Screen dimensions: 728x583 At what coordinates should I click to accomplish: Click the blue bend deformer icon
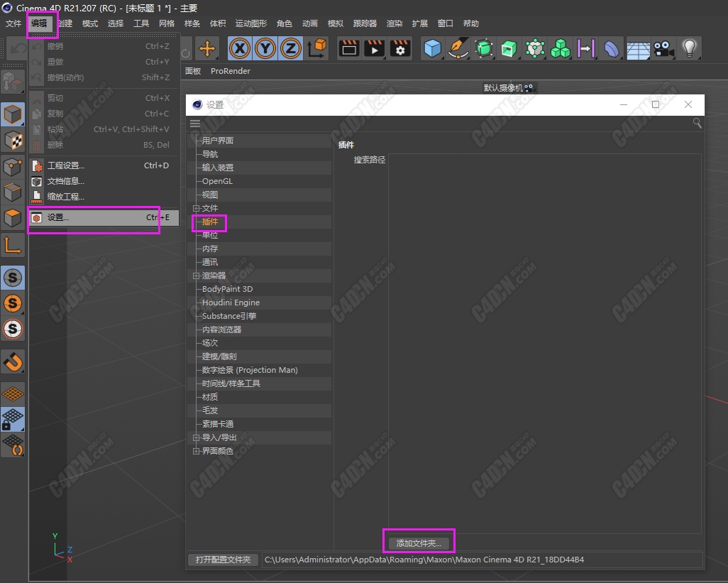(612, 48)
